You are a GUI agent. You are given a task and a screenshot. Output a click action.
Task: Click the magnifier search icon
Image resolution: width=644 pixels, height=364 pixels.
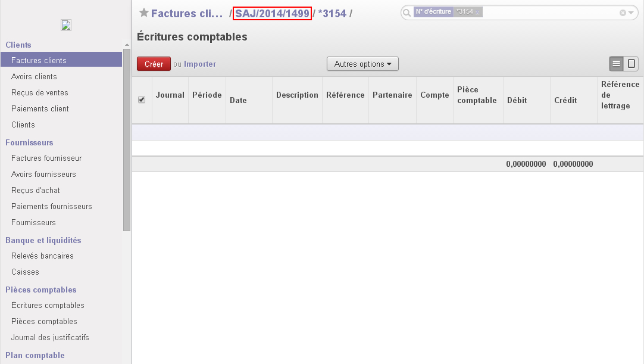pyautogui.click(x=407, y=13)
